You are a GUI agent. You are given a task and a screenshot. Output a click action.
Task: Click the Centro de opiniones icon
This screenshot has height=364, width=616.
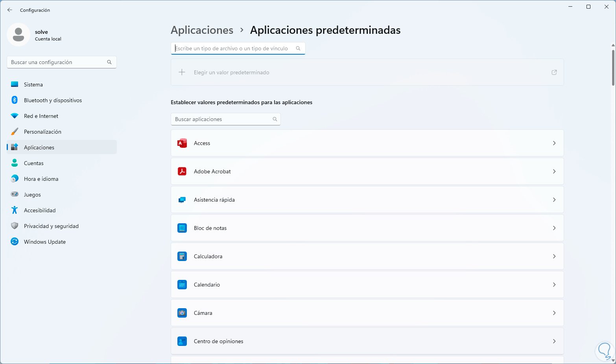pos(182,341)
